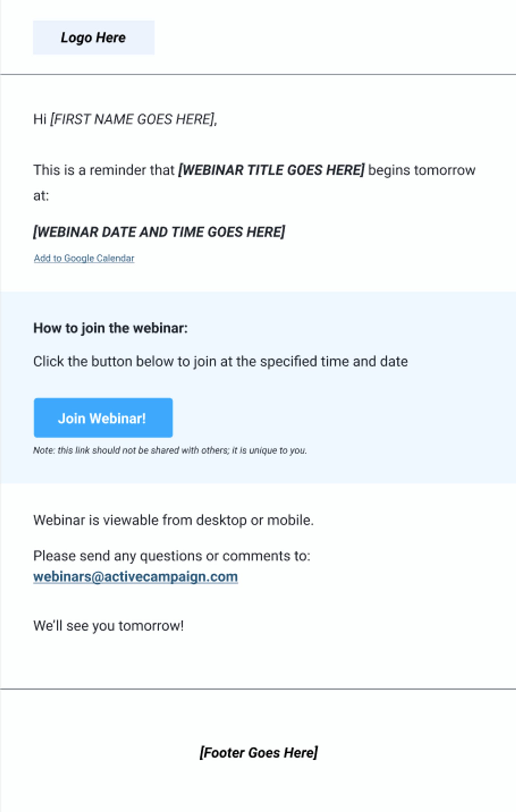
Task: Click the webinar title placeholder
Action: tap(271, 170)
